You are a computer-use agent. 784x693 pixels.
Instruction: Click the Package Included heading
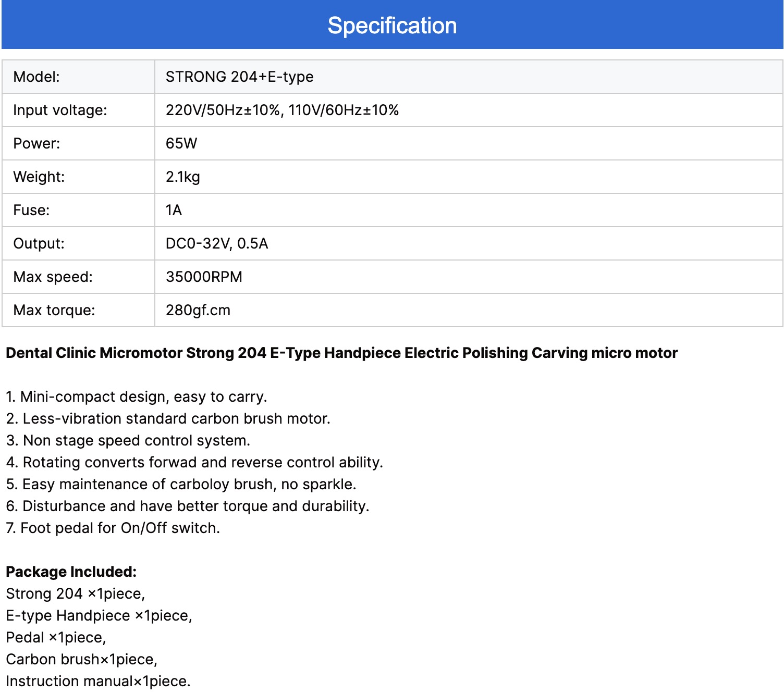(x=71, y=572)
